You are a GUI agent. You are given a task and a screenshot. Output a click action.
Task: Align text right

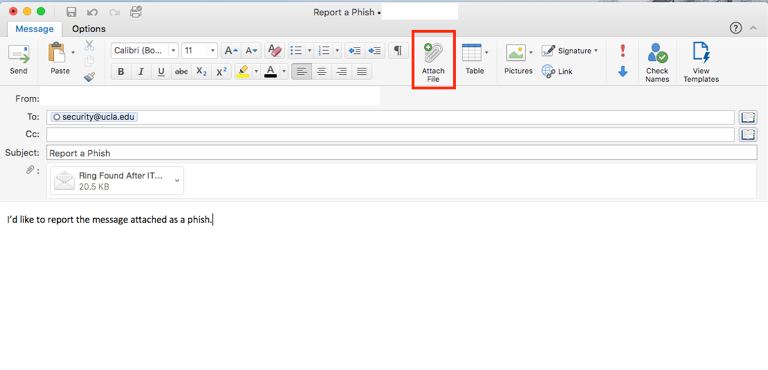coord(341,72)
